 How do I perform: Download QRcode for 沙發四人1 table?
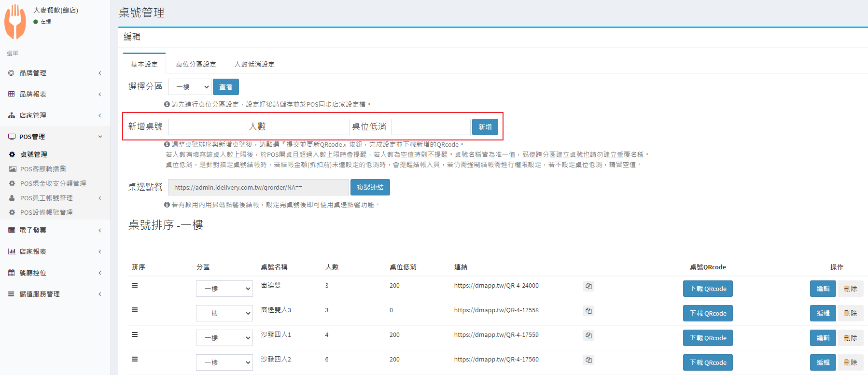click(x=708, y=338)
